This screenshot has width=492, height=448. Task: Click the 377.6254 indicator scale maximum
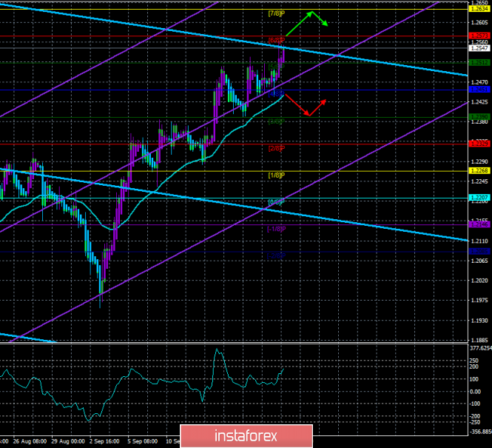480,348
